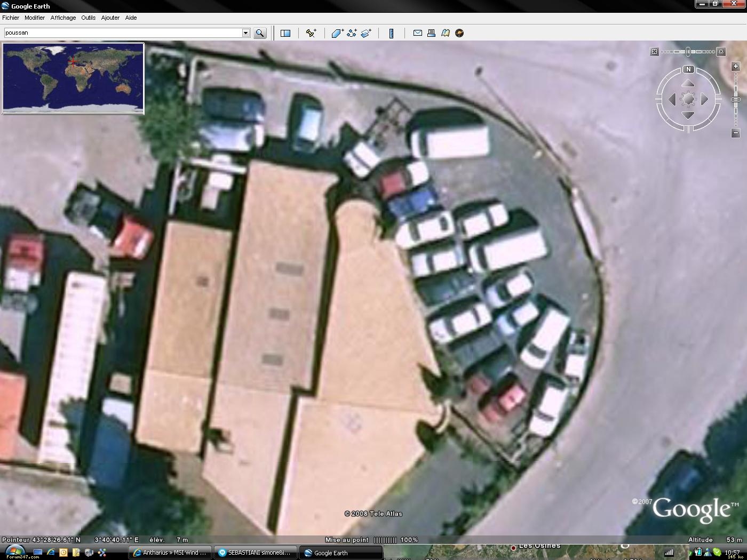The width and height of the screenshot is (747, 560).
Task: Open the Fichier menu
Action: point(11,18)
